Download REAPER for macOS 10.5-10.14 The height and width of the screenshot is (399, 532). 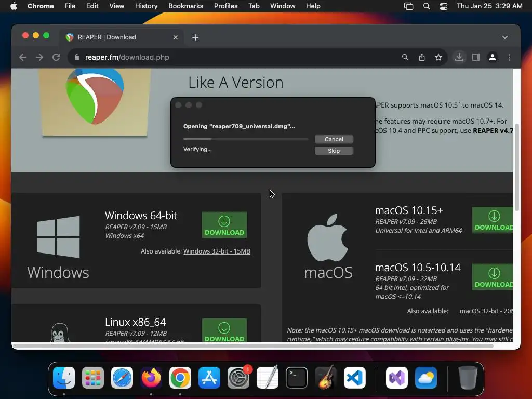[493, 277]
